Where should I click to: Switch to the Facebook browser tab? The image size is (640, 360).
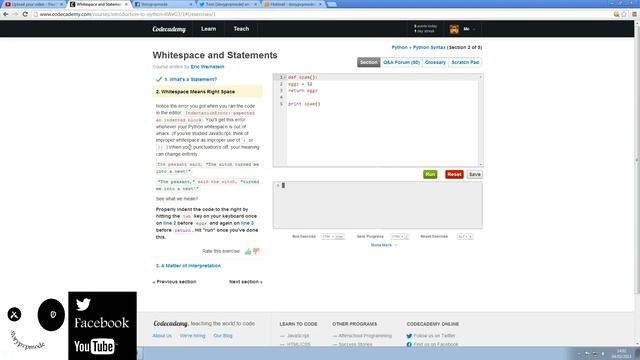[x=163, y=4]
